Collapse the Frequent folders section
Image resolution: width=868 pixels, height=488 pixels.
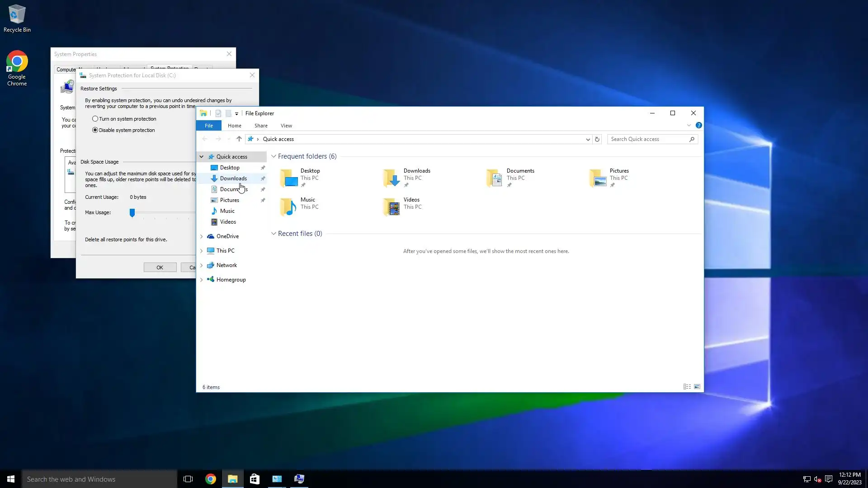274,156
